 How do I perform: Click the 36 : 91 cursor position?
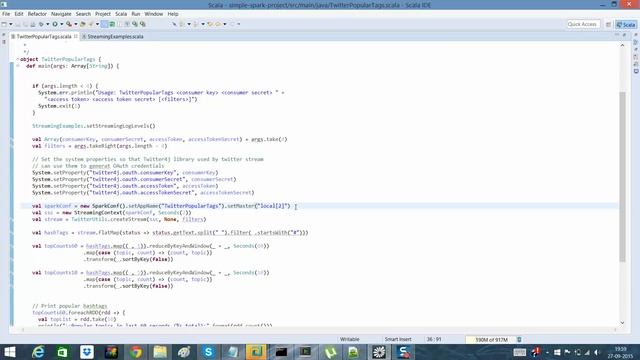[x=434, y=339]
